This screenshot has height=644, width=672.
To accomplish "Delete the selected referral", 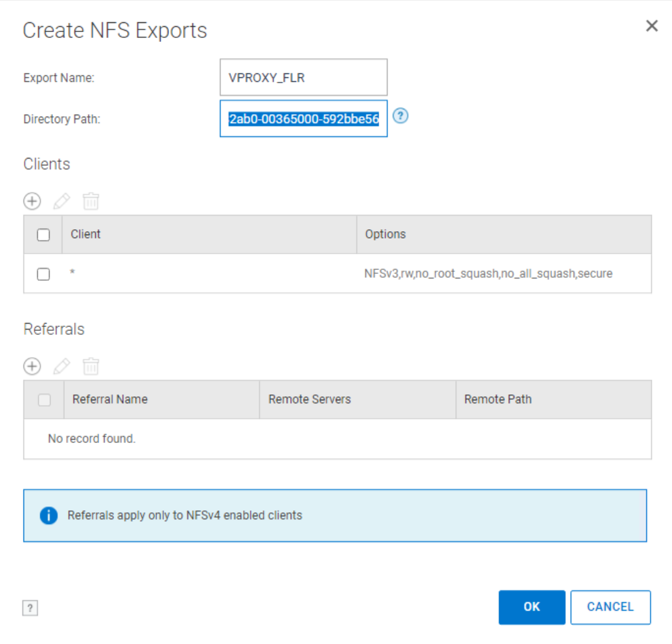I will pos(91,366).
